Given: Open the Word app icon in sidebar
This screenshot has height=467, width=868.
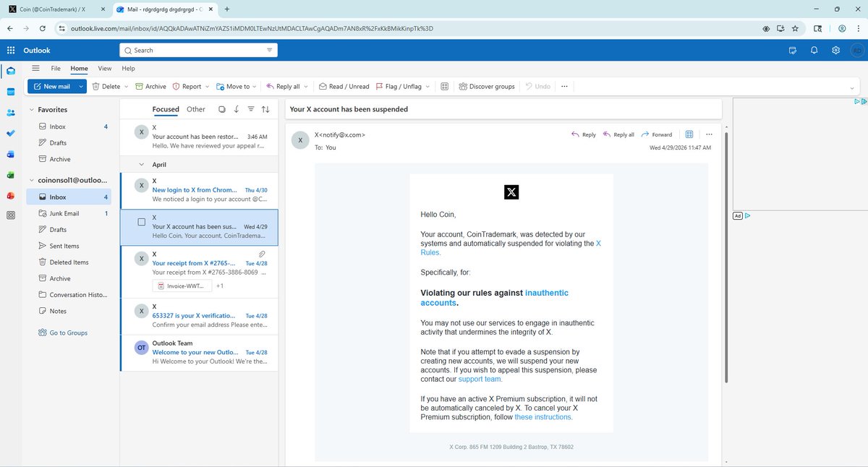Looking at the screenshot, I should coord(11,154).
